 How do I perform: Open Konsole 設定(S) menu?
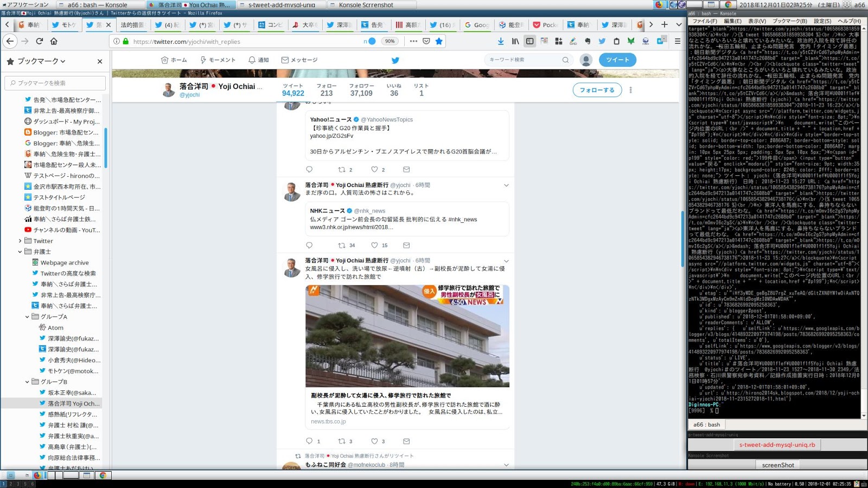tap(822, 21)
